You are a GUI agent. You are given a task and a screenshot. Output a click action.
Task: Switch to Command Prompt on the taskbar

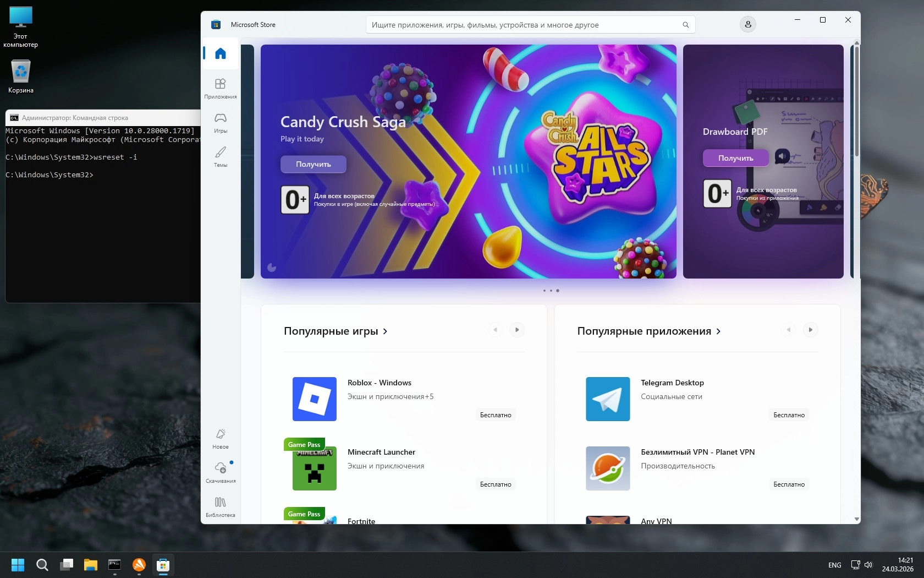(115, 565)
